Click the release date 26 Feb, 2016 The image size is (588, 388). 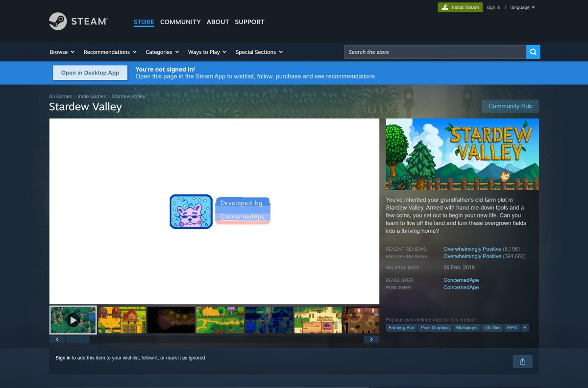tap(459, 267)
